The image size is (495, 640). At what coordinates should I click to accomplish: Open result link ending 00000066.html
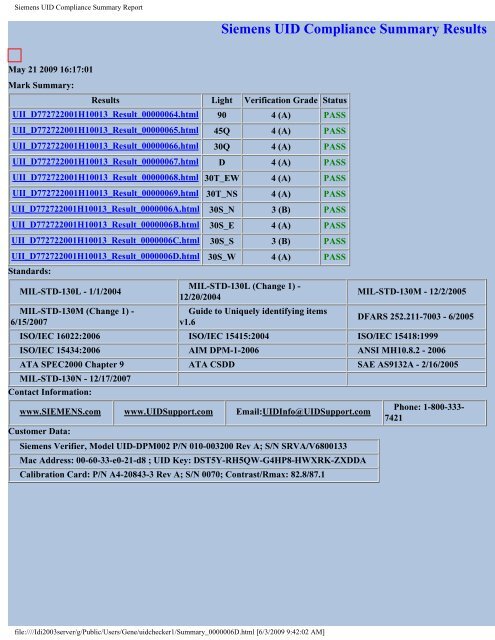coord(105,146)
